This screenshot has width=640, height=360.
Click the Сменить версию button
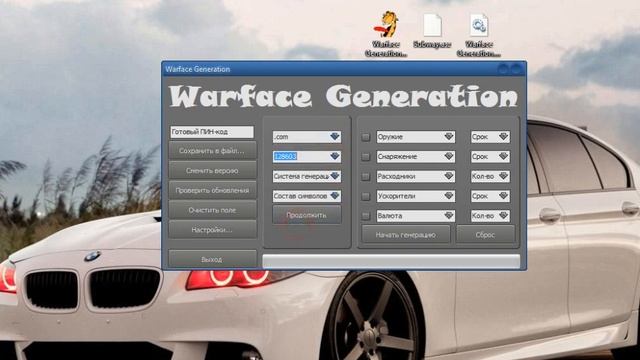click(212, 171)
